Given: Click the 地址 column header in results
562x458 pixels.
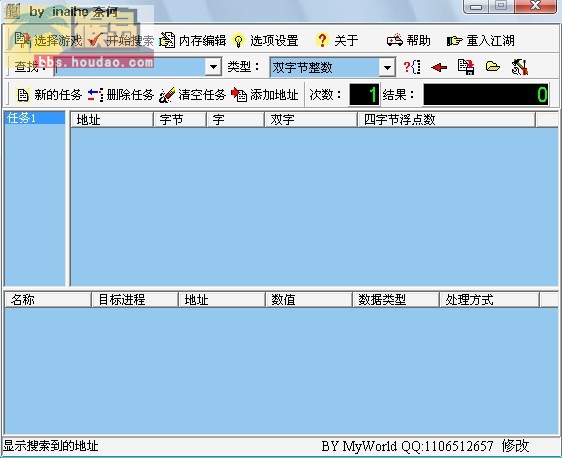Looking at the screenshot, I should 112,120.
